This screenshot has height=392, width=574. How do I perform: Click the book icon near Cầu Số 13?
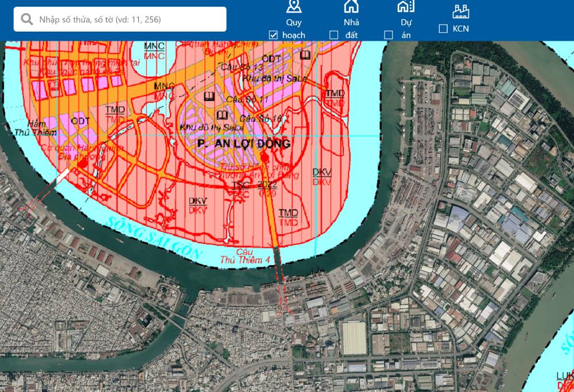tap(305, 55)
